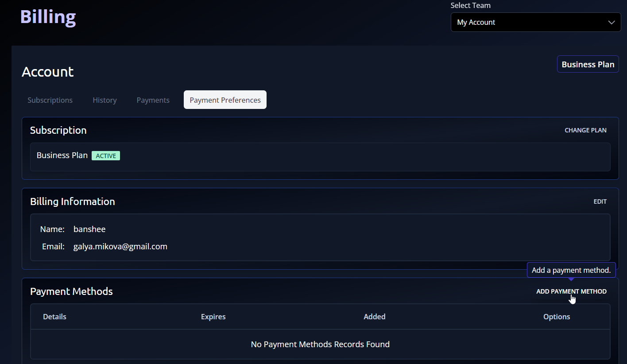Viewport: 627px width, 364px height.
Task: Click the 'Add a payment method.' tooltip
Action: point(571,270)
